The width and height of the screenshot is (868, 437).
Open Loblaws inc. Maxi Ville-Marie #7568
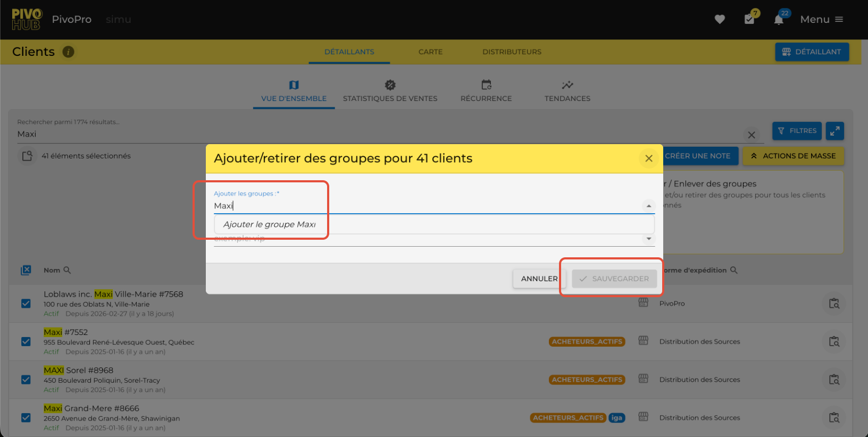click(x=113, y=294)
